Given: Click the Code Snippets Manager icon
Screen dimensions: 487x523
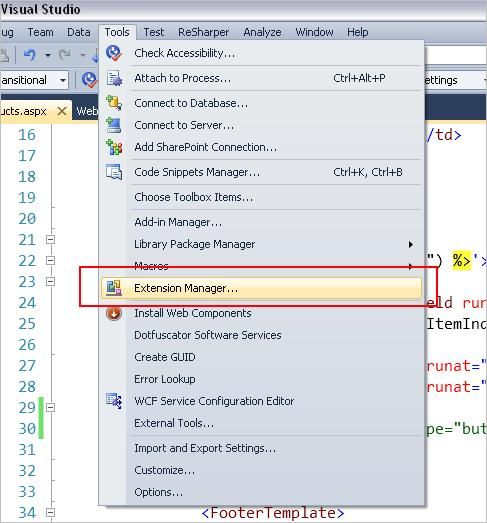Looking at the screenshot, I should (x=114, y=172).
